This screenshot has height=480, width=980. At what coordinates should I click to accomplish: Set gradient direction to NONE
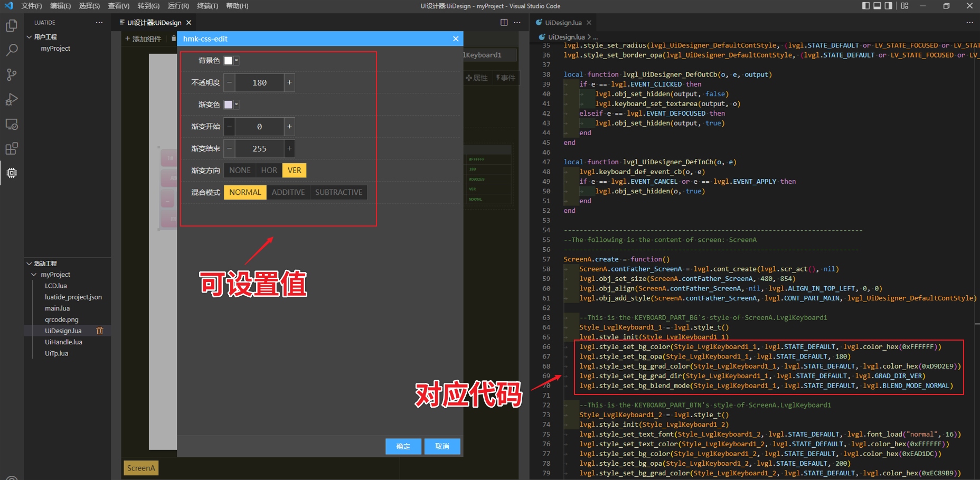[240, 170]
